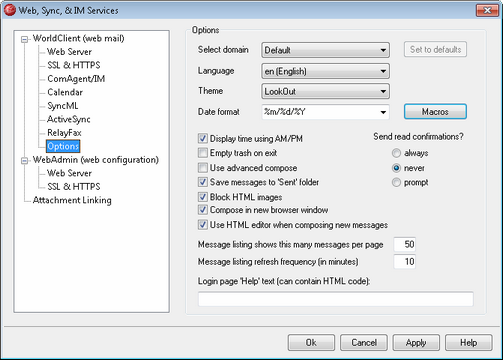Enable Empty trash on exit

click(x=203, y=153)
